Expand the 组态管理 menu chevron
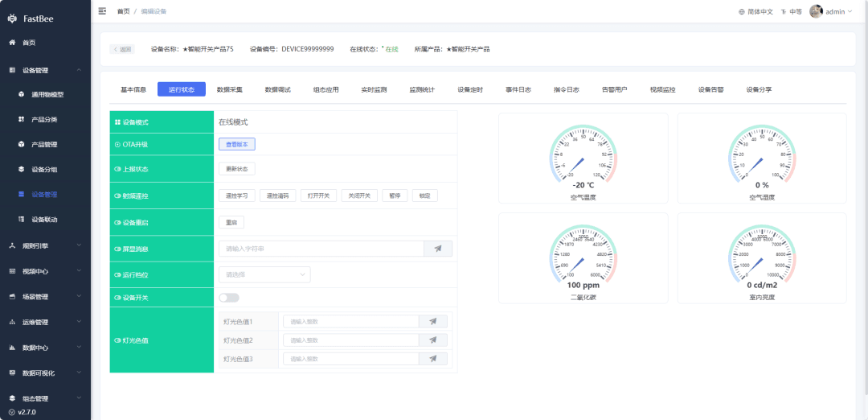This screenshot has height=420, width=868. point(79,397)
